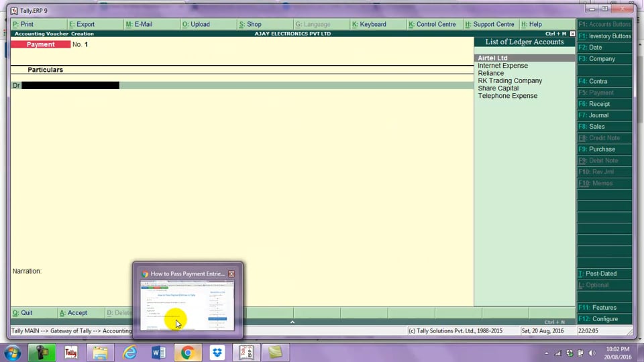Open the network signal tray icon
Viewport: 644px width, 362px height.
tap(557, 353)
